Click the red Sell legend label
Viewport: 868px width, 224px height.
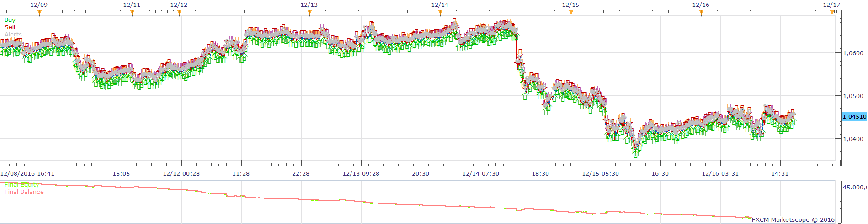[10, 27]
